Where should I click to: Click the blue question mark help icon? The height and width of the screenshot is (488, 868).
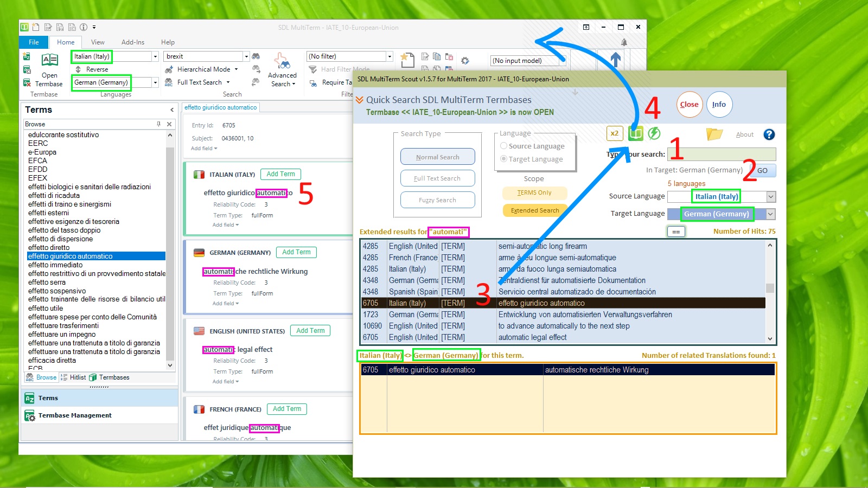click(769, 134)
